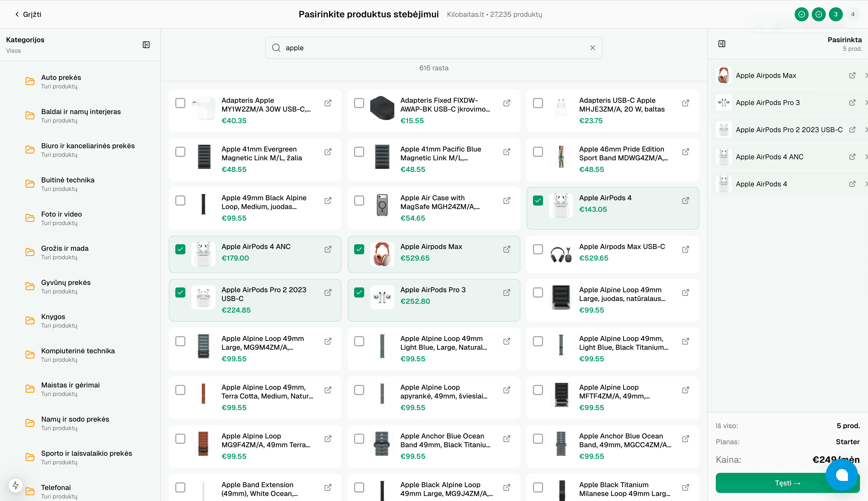Check Apple 41mm Pacific Blue Magnetic Link
The image size is (868, 501).
tap(359, 152)
